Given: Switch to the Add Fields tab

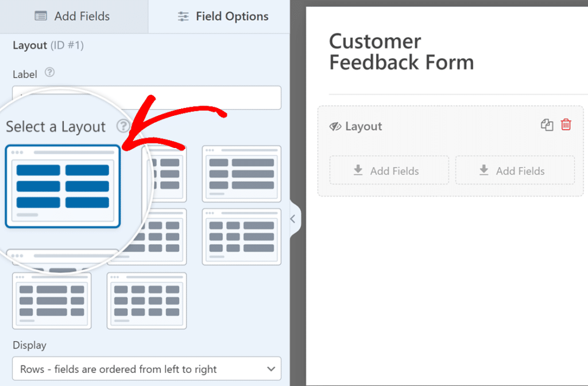Looking at the screenshot, I should click(73, 16).
